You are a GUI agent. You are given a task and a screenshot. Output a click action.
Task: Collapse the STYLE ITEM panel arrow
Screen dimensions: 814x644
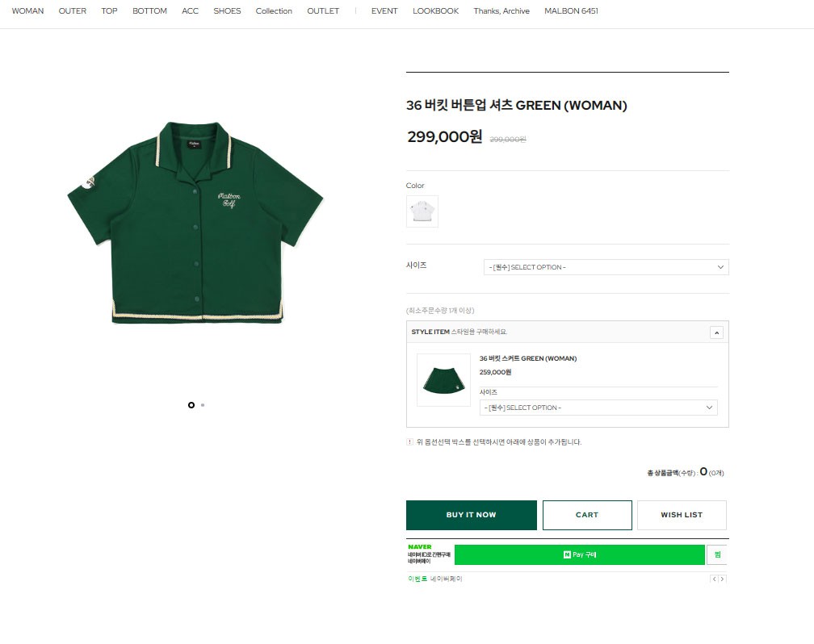(716, 332)
